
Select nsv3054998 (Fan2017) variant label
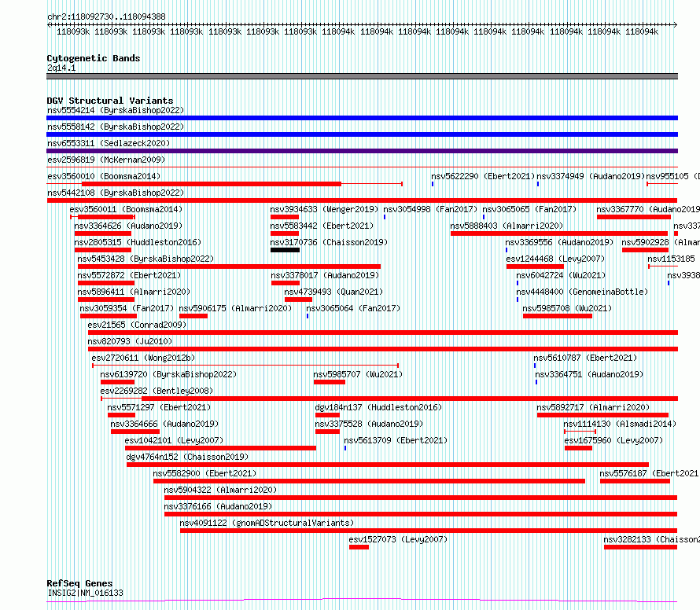tap(430, 209)
